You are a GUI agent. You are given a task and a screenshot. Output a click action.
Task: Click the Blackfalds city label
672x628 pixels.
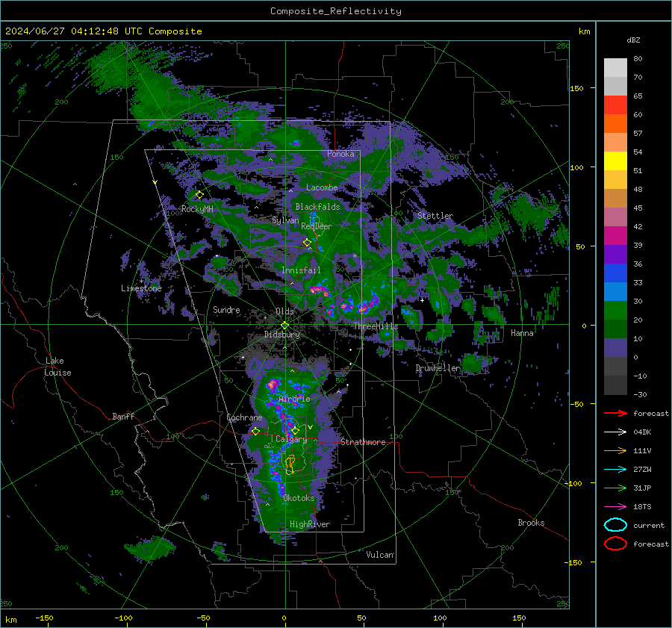coord(317,207)
